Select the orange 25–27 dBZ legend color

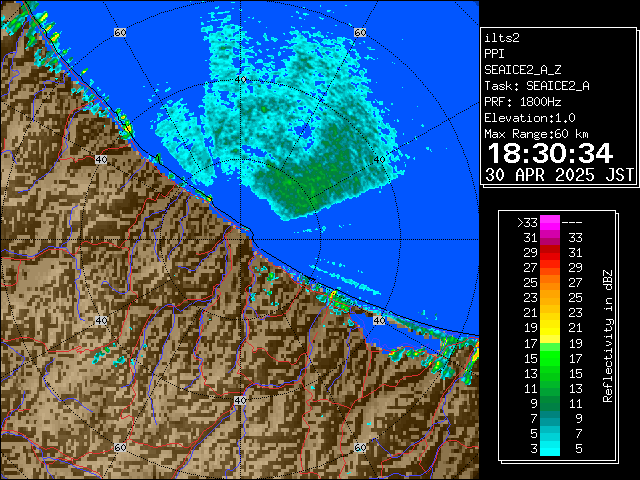coord(550,283)
